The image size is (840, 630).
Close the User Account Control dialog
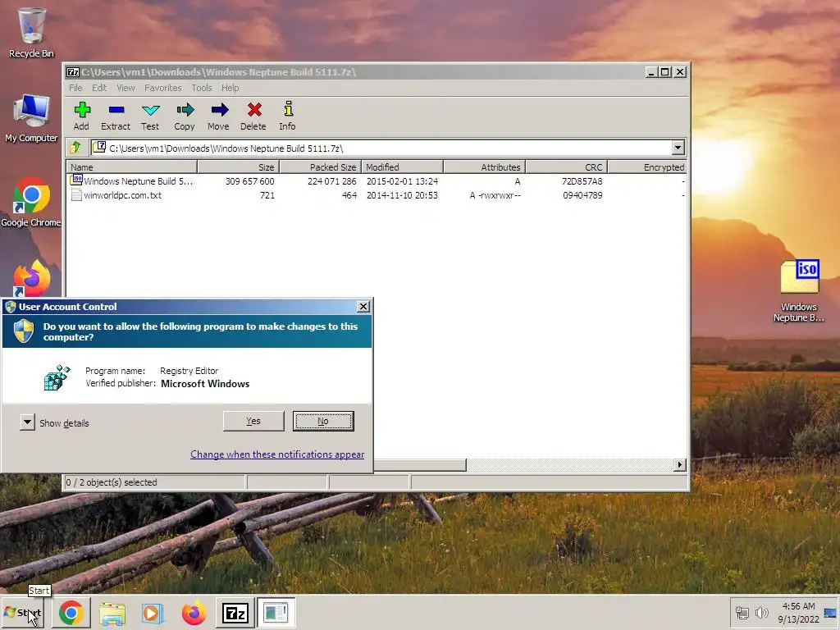click(363, 307)
